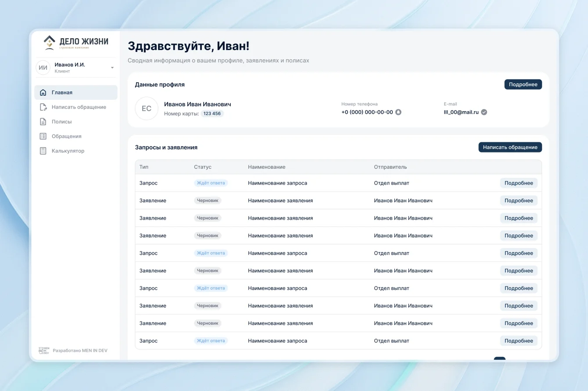
Task: Click the pencil-document icon beside Написать обращение in sidebar
Action: click(x=43, y=107)
